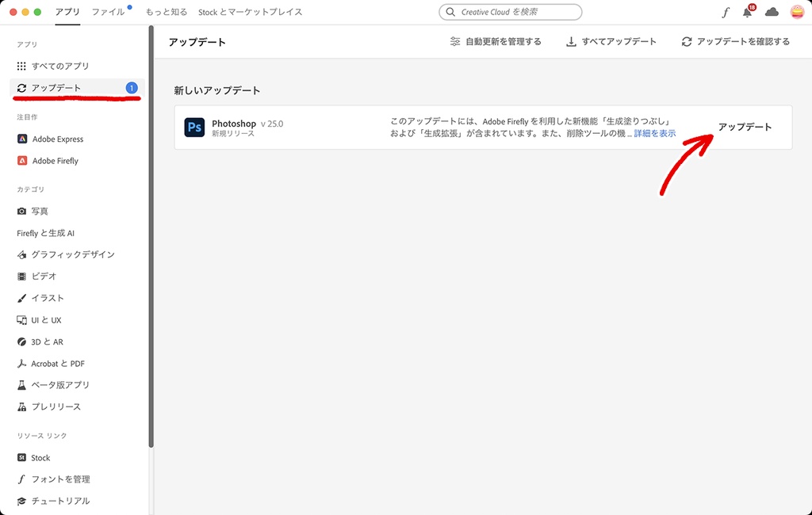The width and height of the screenshot is (812, 515).
Task: Switch to the アプリ tab
Action: (x=67, y=12)
